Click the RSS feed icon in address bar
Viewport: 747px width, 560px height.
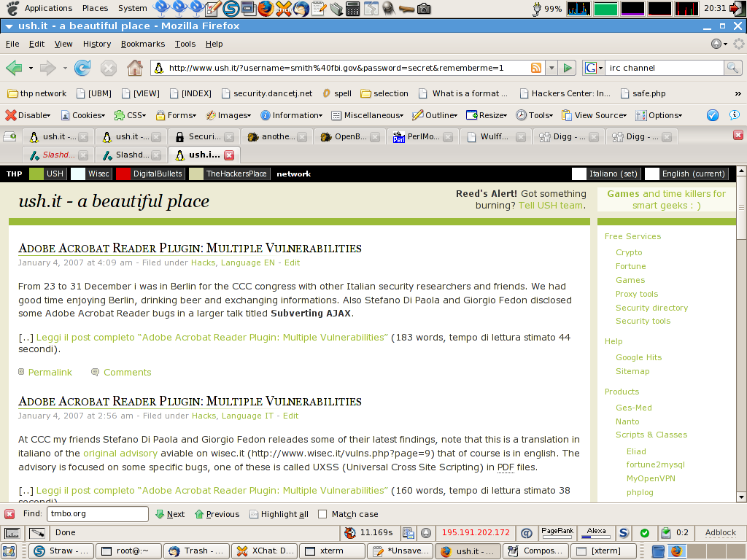tap(535, 68)
